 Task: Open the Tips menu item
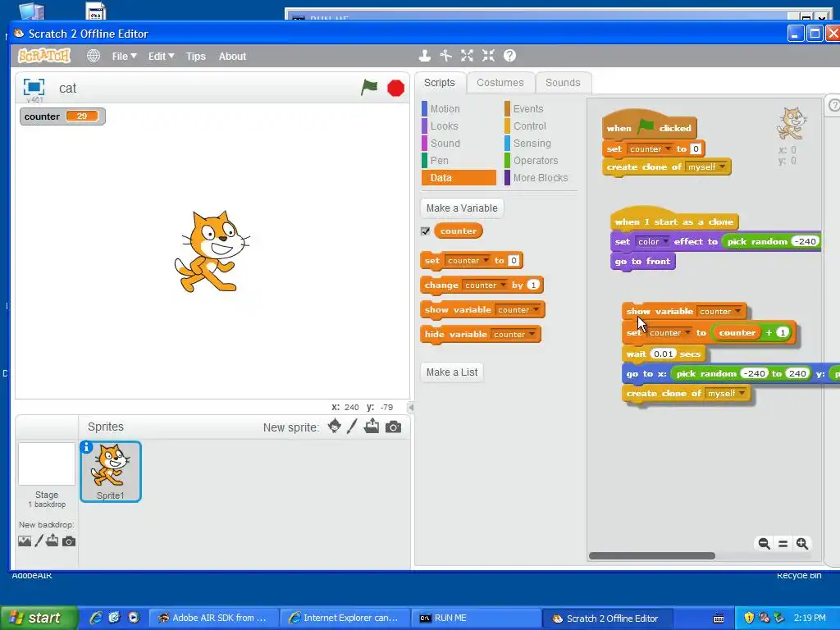pos(195,57)
